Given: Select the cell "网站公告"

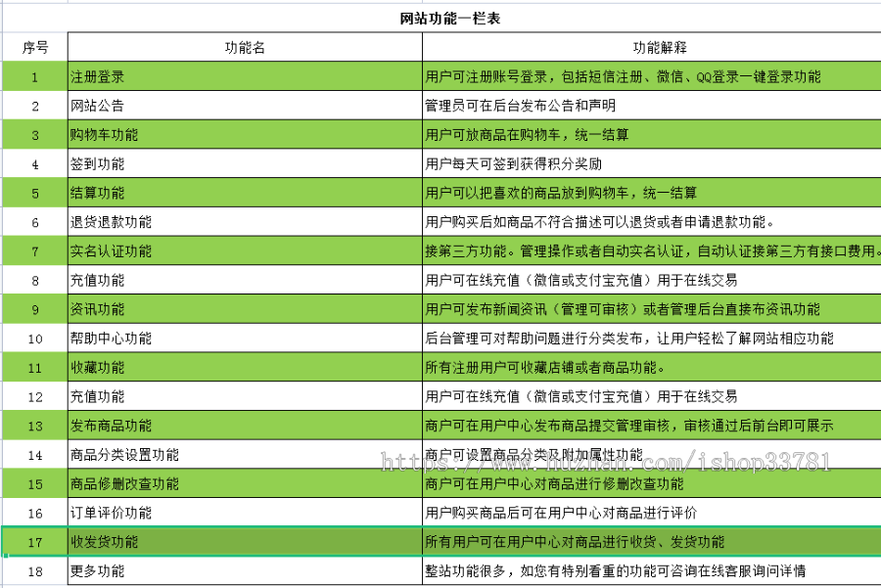Looking at the screenshot, I should click(245, 106).
